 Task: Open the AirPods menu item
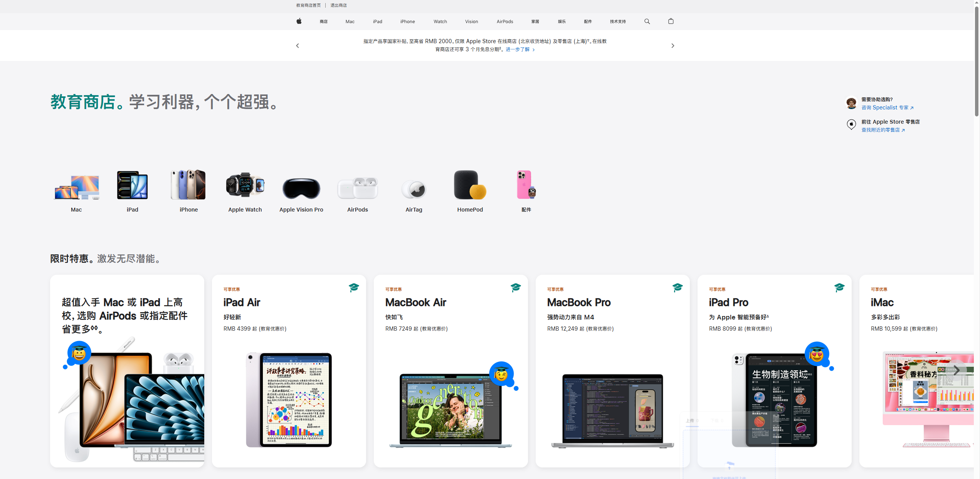505,22
